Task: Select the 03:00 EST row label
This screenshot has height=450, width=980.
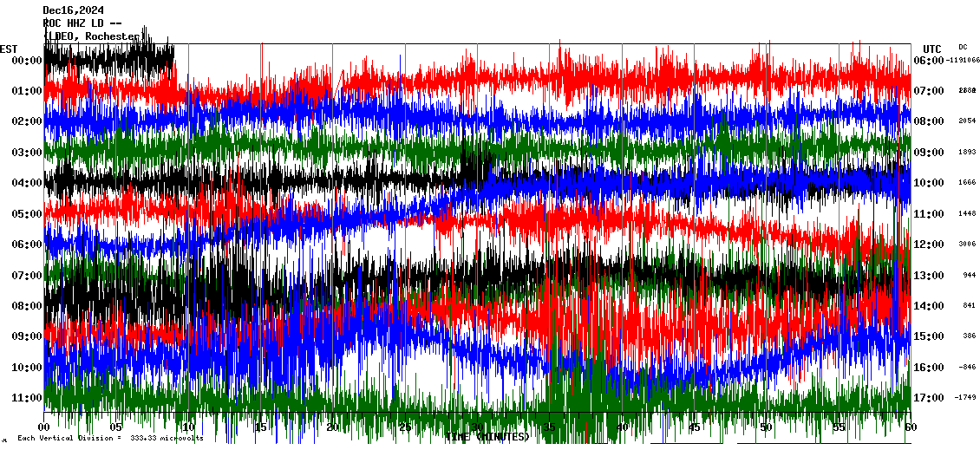Action: (27, 153)
